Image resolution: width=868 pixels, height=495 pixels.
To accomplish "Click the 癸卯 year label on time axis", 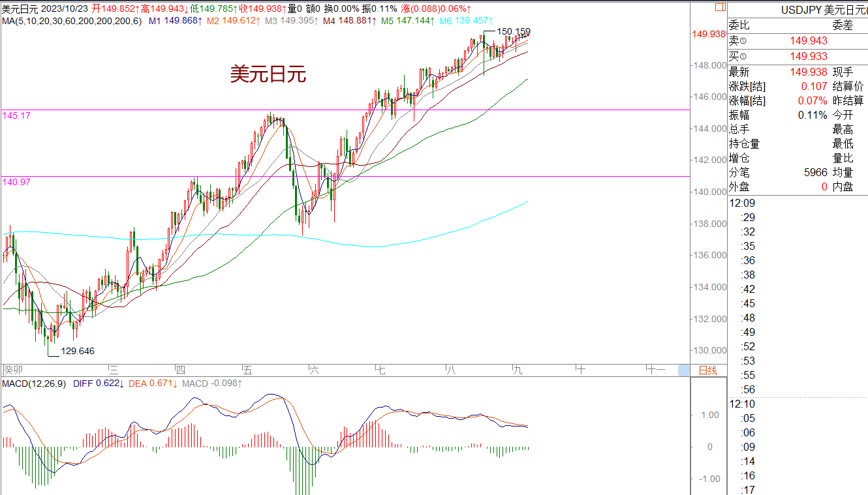I will click(x=12, y=370).
